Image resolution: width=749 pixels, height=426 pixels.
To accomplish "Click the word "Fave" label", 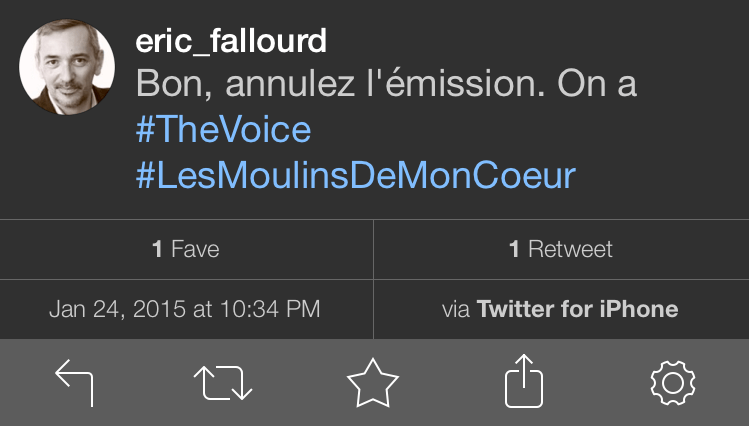I will (x=195, y=249).
